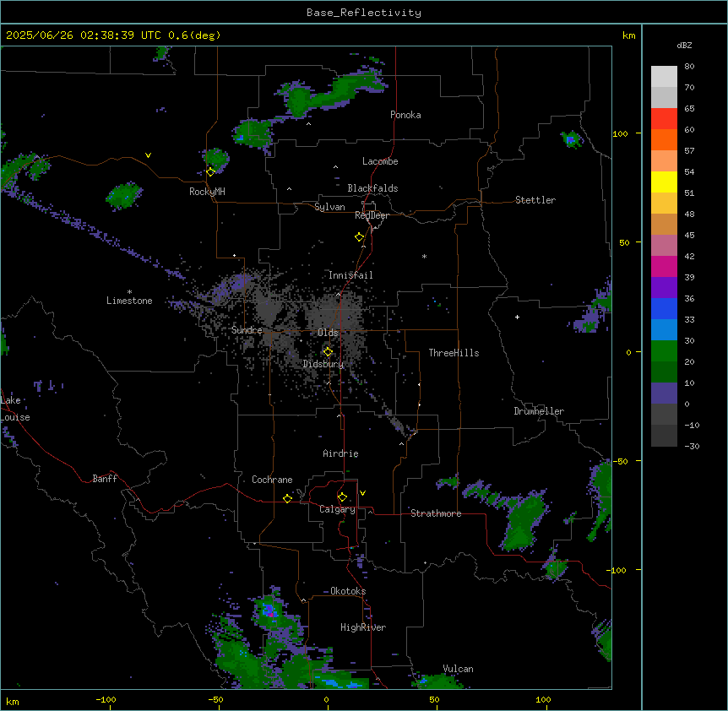This screenshot has height=711, width=728.
Task: Select the Olds town label
Action: 328,333
